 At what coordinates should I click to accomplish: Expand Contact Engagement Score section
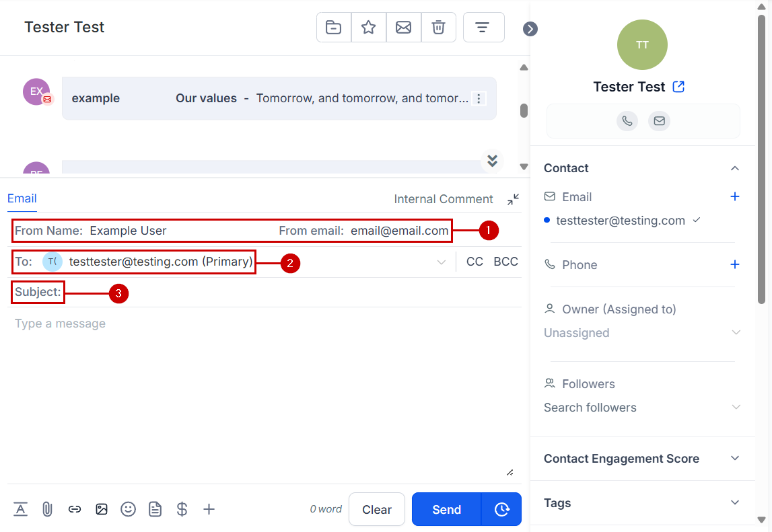(734, 458)
